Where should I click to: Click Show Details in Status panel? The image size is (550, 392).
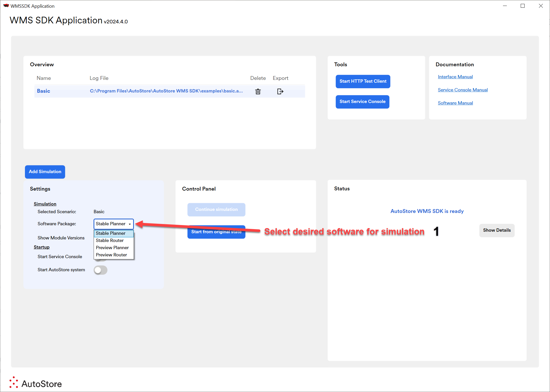(497, 230)
